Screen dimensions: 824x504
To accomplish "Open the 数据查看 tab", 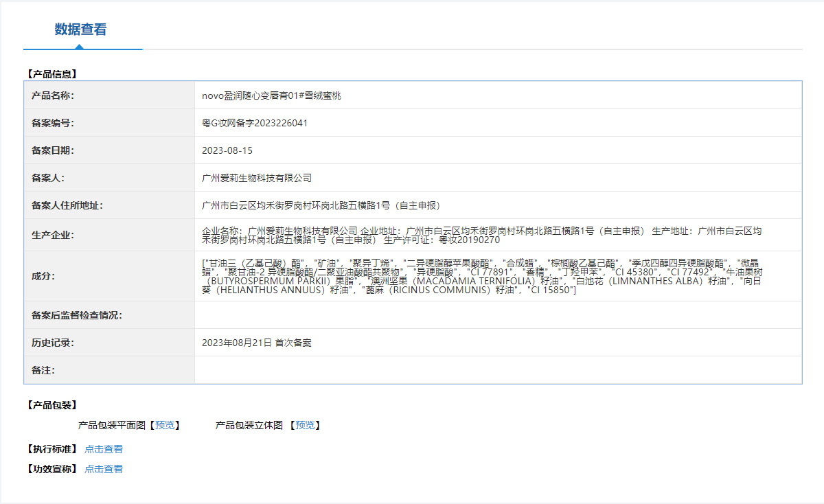I will [x=81, y=30].
